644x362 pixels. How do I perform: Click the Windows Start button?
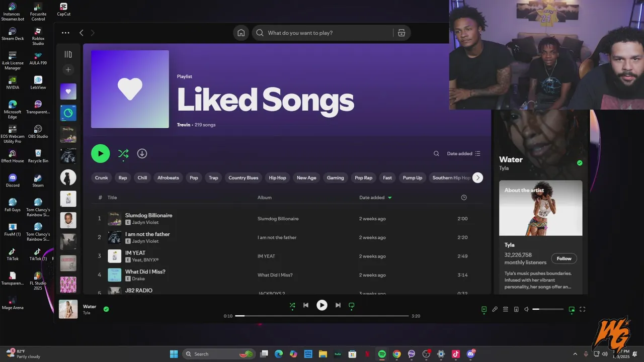[x=174, y=354]
